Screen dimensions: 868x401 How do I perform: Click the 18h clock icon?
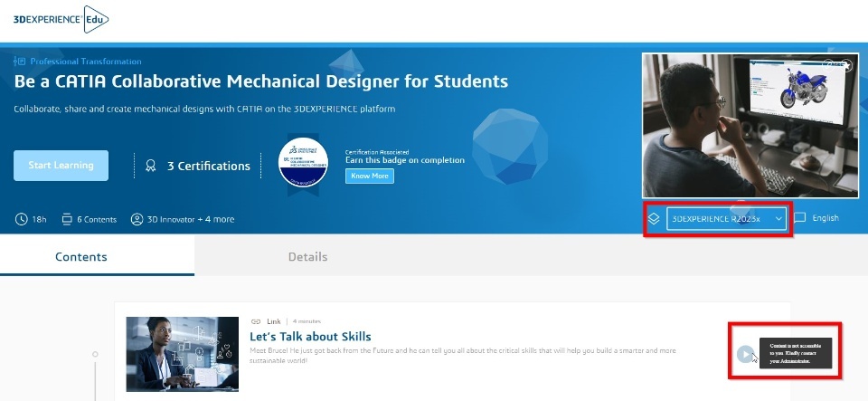pyautogui.click(x=21, y=219)
